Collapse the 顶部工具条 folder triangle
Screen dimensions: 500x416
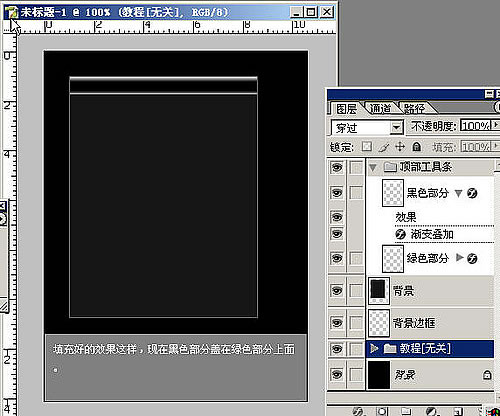pyautogui.click(x=373, y=167)
